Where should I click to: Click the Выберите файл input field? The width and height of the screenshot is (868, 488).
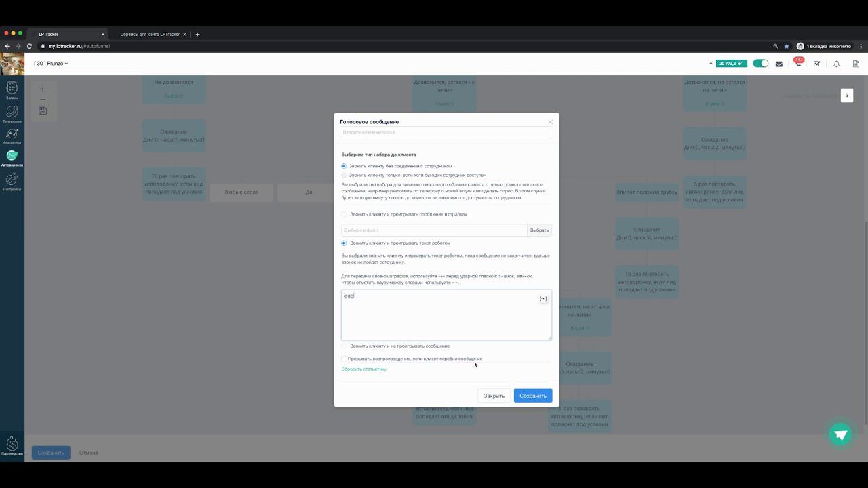coord(434,230)
